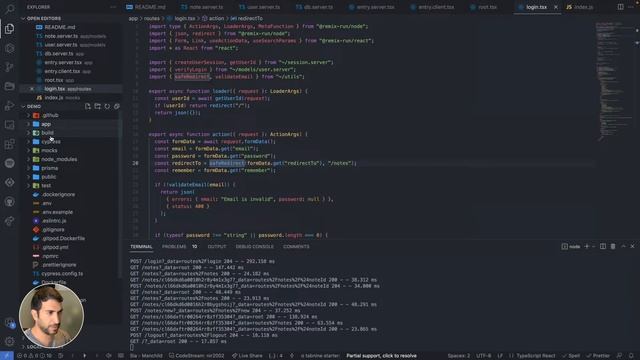Open the Explorer view icon
Viewport: 640px width, 360px height.
tap(9, 29)
